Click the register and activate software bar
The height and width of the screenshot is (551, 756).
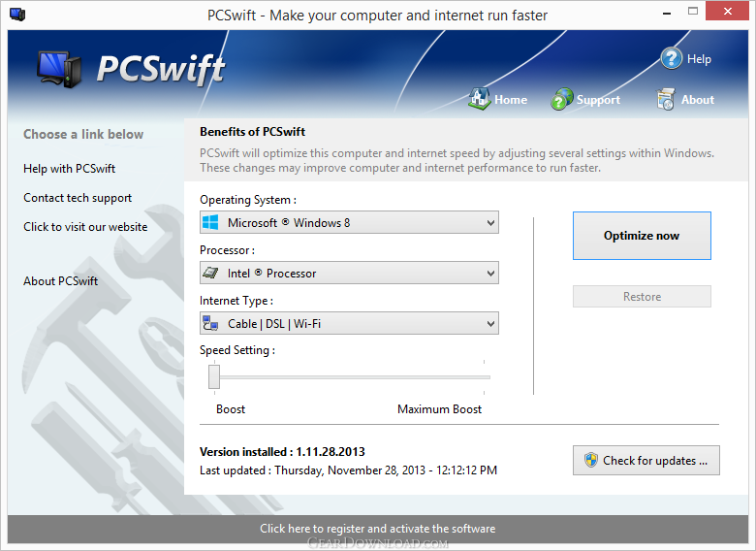(x=378, y=529)
